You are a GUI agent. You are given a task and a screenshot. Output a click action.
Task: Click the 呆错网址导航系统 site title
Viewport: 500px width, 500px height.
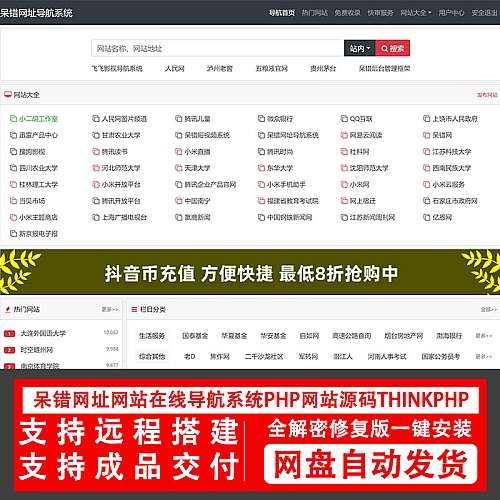tap(36, 13)
